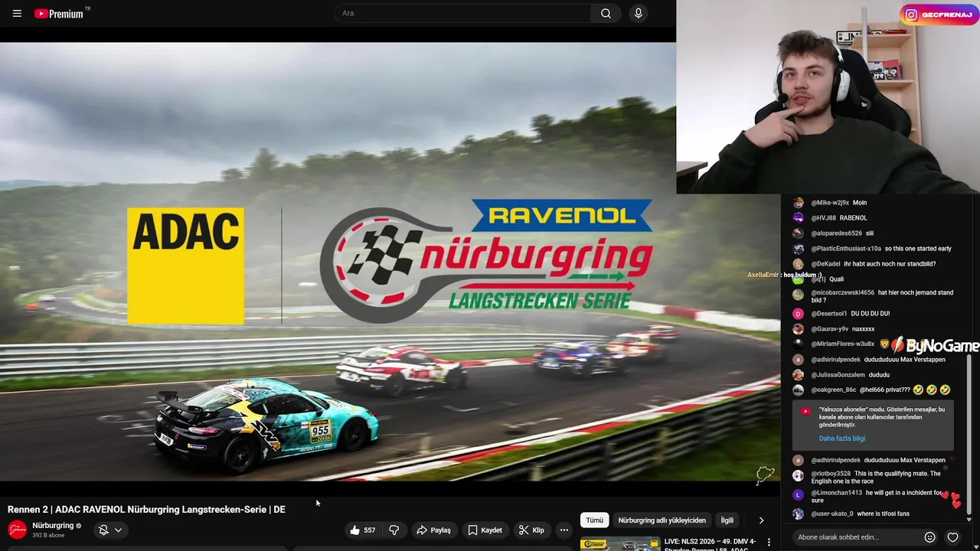Focus the Ara search box
The image size is (980, 551).
(x=462, y=13)
